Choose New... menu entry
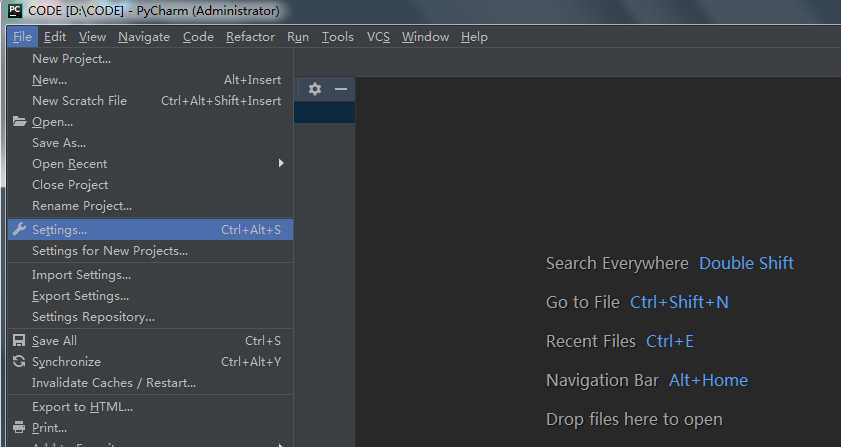 coord(151,80)
